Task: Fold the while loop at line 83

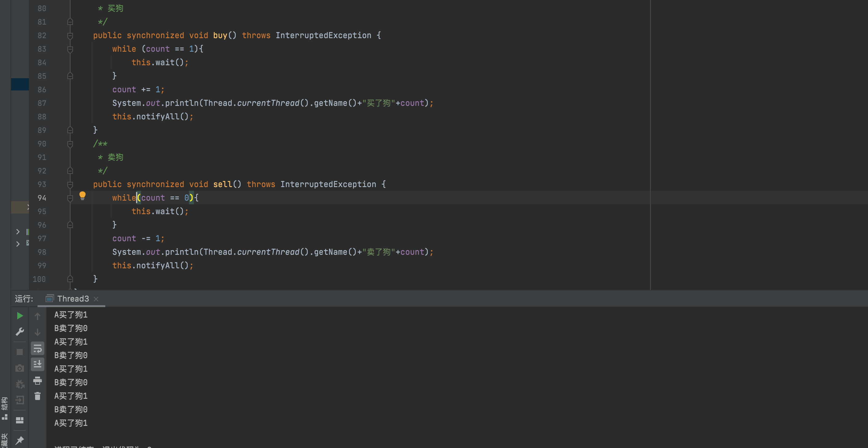Action: (x=70, y=50)
